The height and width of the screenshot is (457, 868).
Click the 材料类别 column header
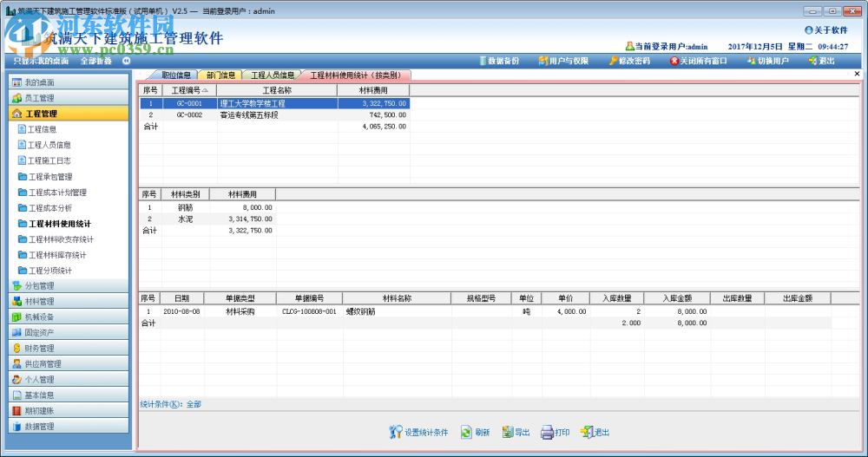[x=186, y=194]
